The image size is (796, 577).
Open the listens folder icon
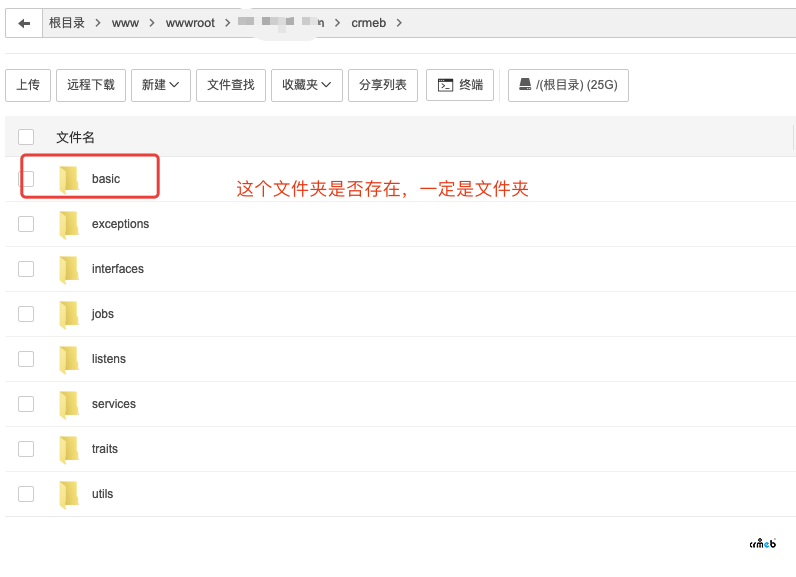click(69, 359)
